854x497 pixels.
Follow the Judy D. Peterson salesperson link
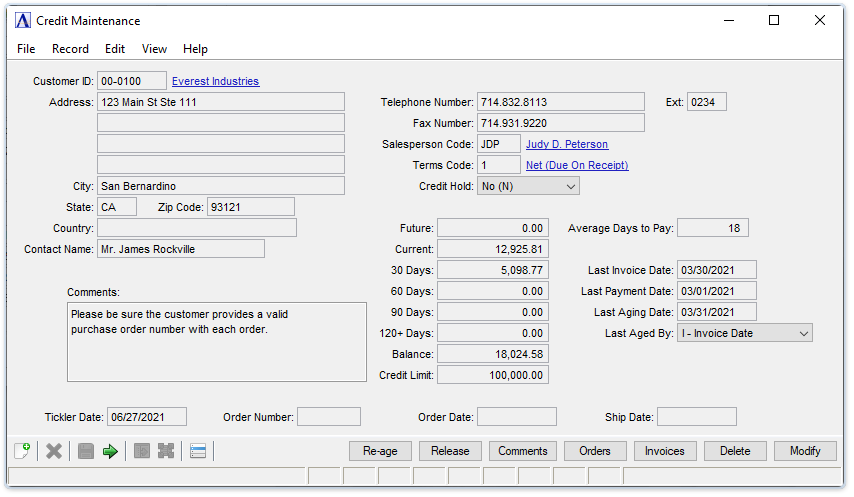click(567, 144)
